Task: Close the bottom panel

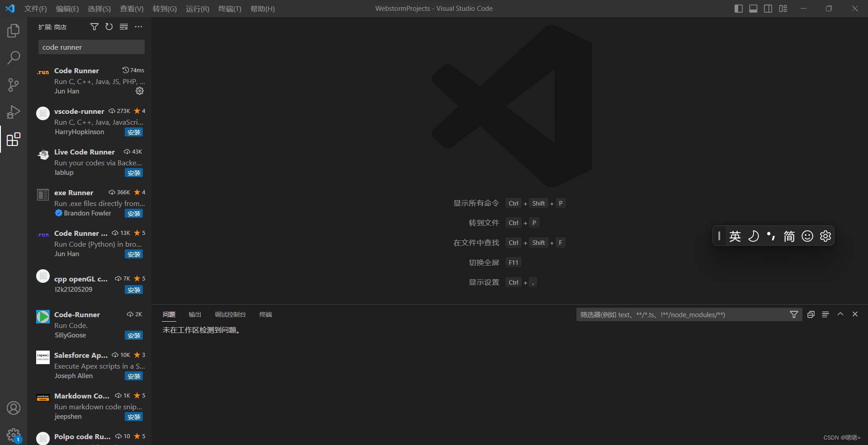Action: click(855, 314)
